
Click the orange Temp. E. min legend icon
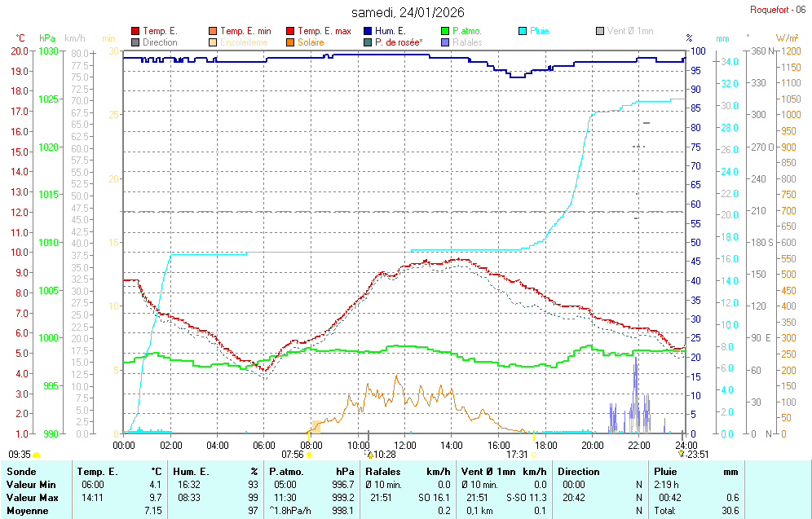point(213,31)
